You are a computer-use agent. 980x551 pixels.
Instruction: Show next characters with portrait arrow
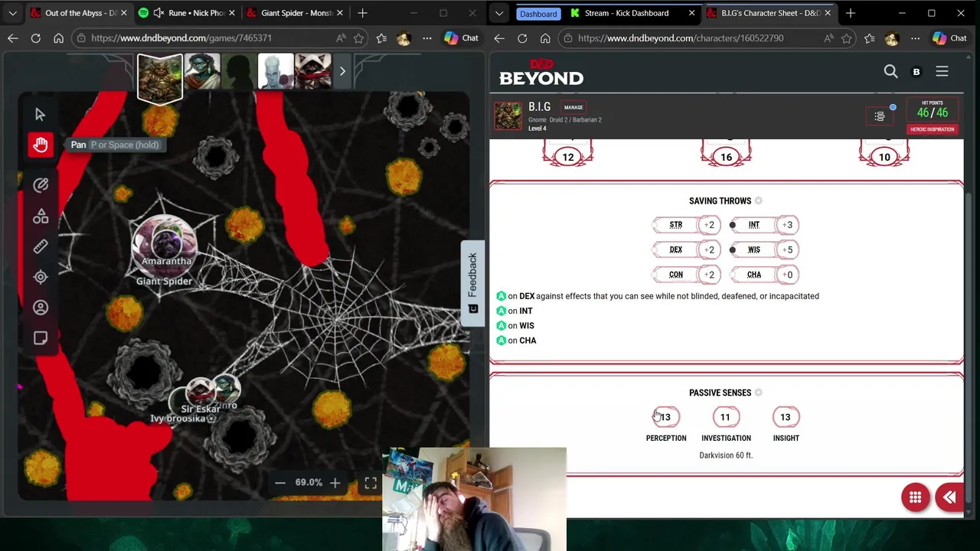click(342, 71)
